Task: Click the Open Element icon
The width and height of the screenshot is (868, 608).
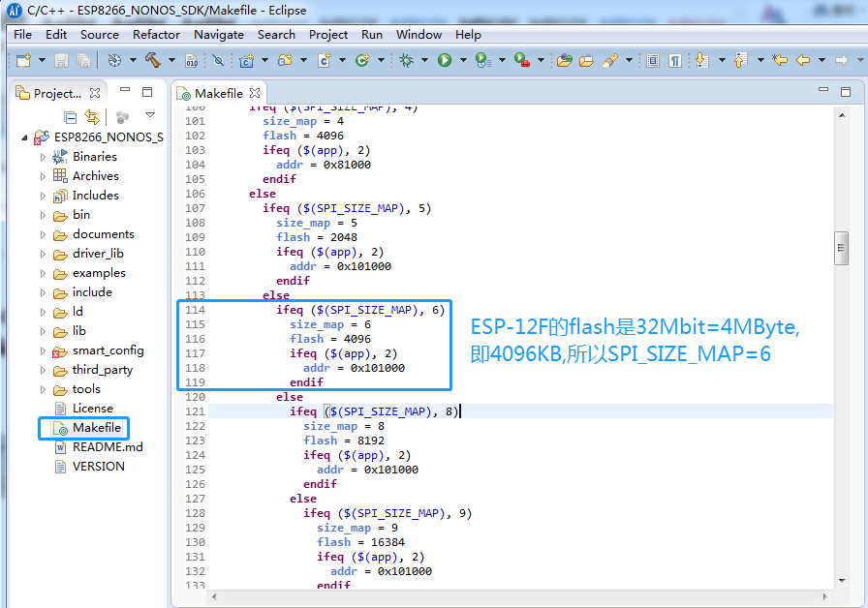Action: [x=565, y=60]
